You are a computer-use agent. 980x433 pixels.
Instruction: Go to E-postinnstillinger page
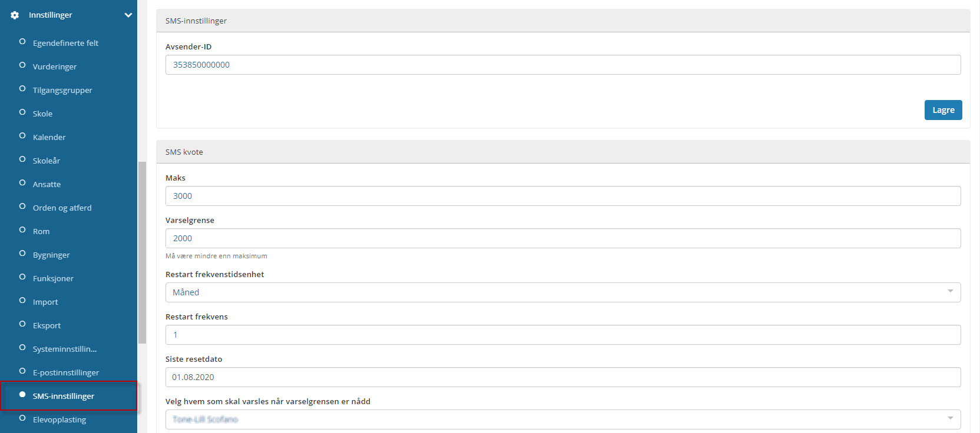pos(65,372)
